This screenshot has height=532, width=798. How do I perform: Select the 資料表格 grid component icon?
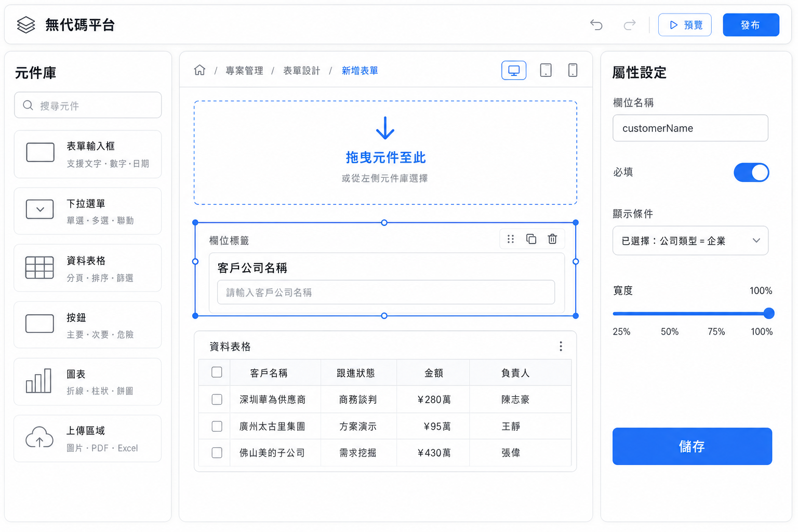40,268
